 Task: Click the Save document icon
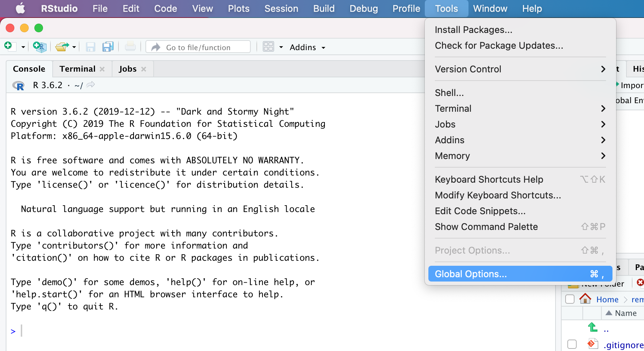pos(90,47)
